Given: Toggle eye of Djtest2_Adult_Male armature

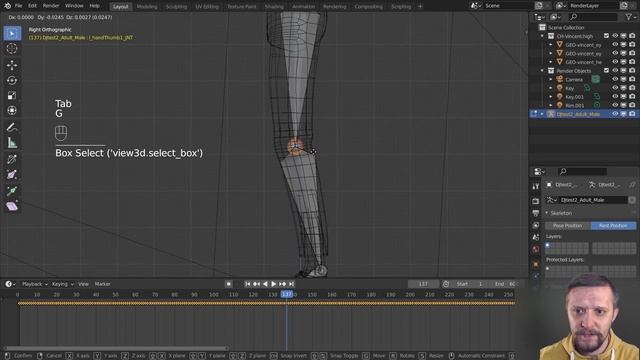Looking at the screenshot, I should [x=615, y=114].
